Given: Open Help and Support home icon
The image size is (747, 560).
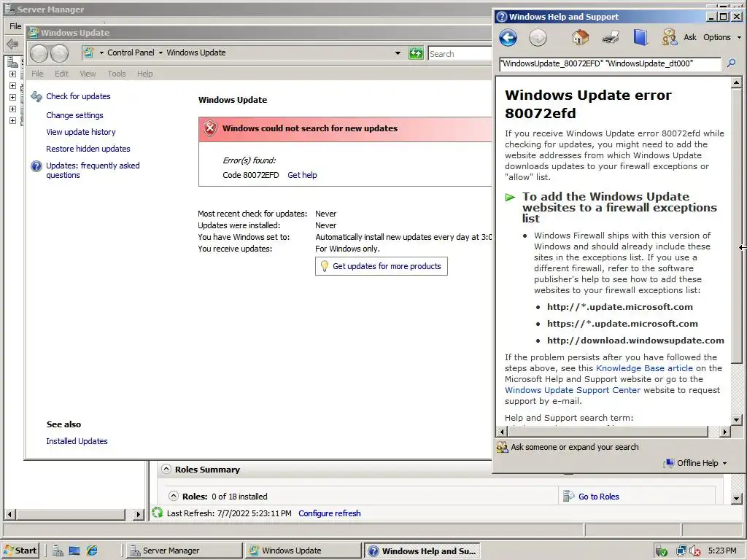Looking at the screenshot, I should click(x=580, y=37).
